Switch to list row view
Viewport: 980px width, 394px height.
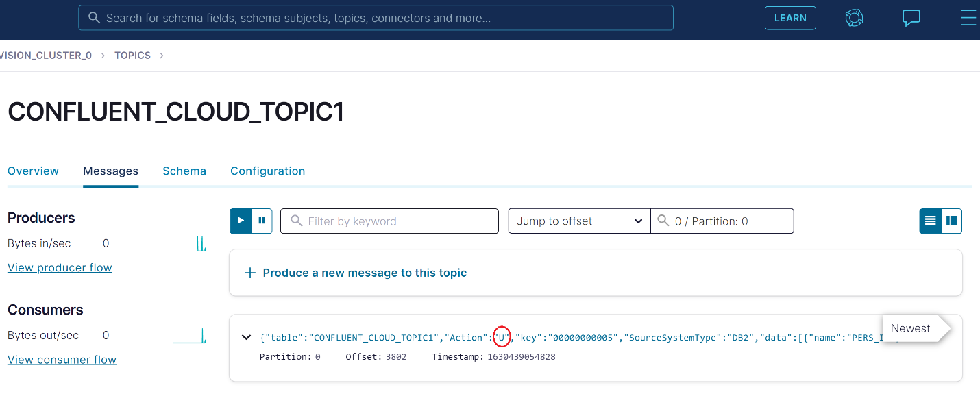[x=930, y=221]
